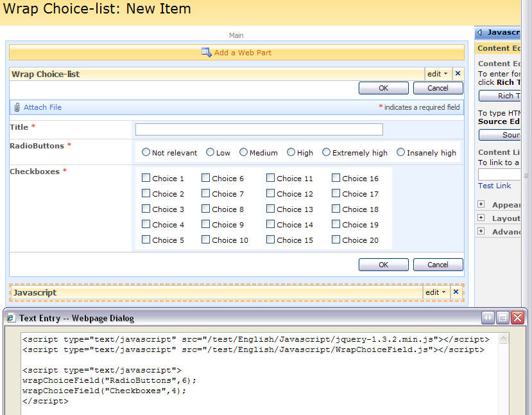Expand the Layout section
This screenshot has width=532, height=415.
click(x=481, y=218)
